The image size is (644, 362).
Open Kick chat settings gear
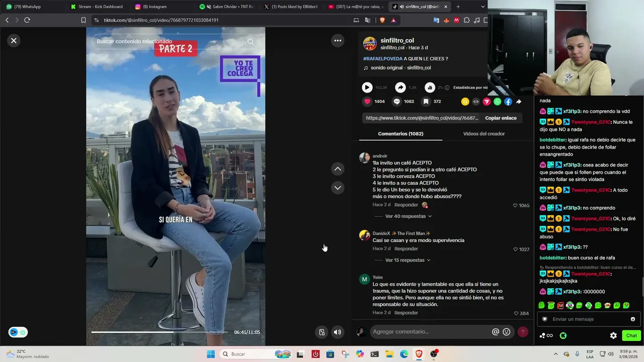613,335
